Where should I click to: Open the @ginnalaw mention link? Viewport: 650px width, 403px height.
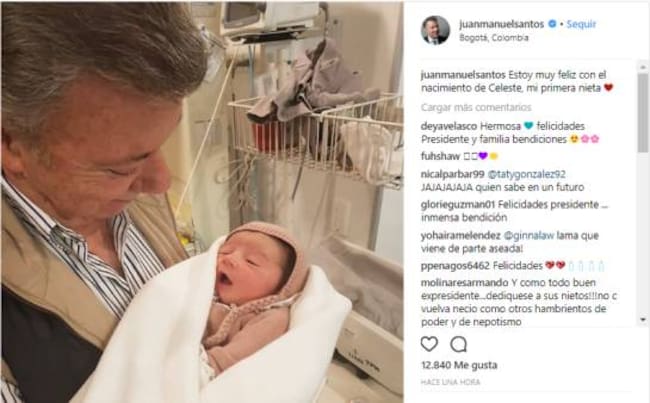529,236
